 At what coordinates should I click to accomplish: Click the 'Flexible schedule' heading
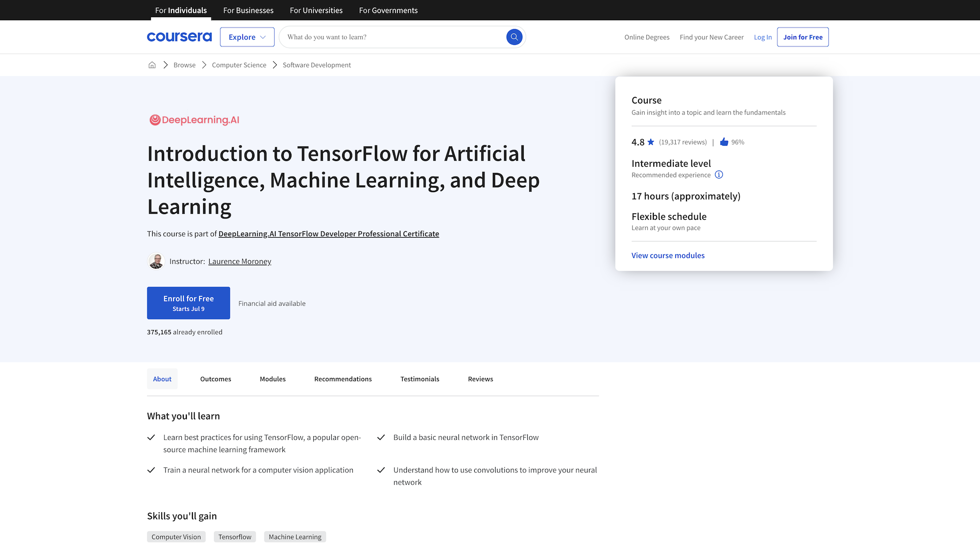669,216
